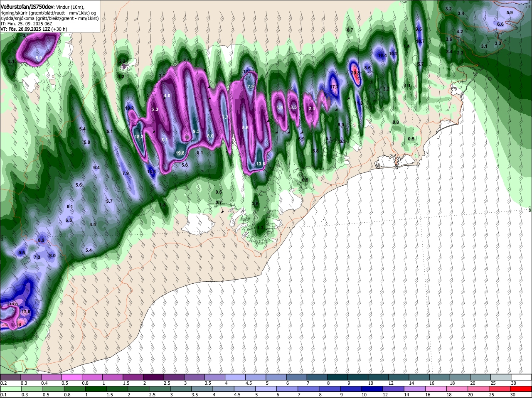Viewport: 532px width, 398px height.
Task: Click the 'slydda/snjókoma' legend description line
Action: pos(49,18)
